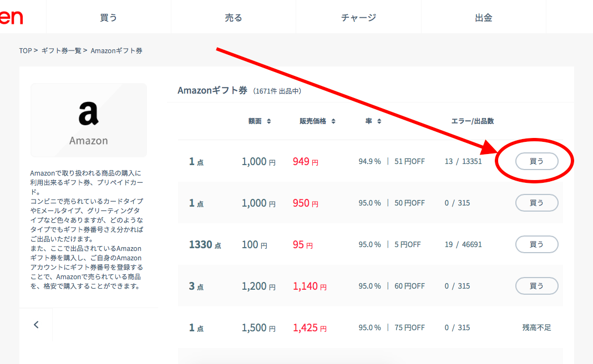Screen dimensions: 593x364
Task: Select the 95 円 price
Action: point(302,245)
